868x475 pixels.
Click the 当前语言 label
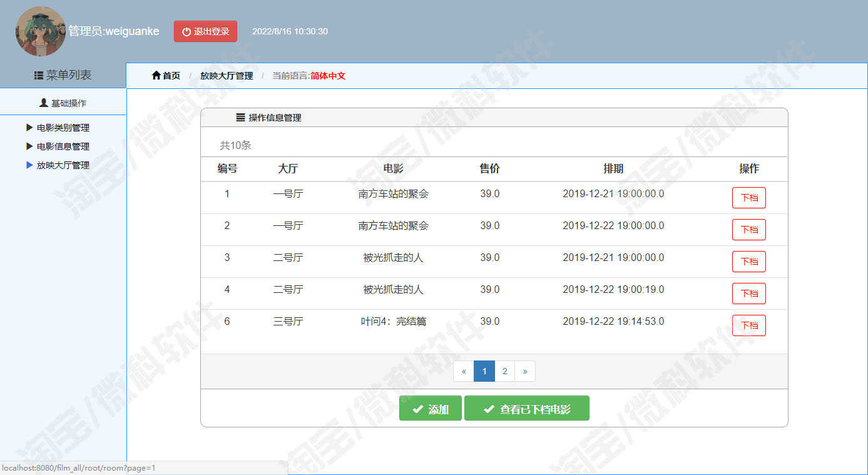[291, 76]
